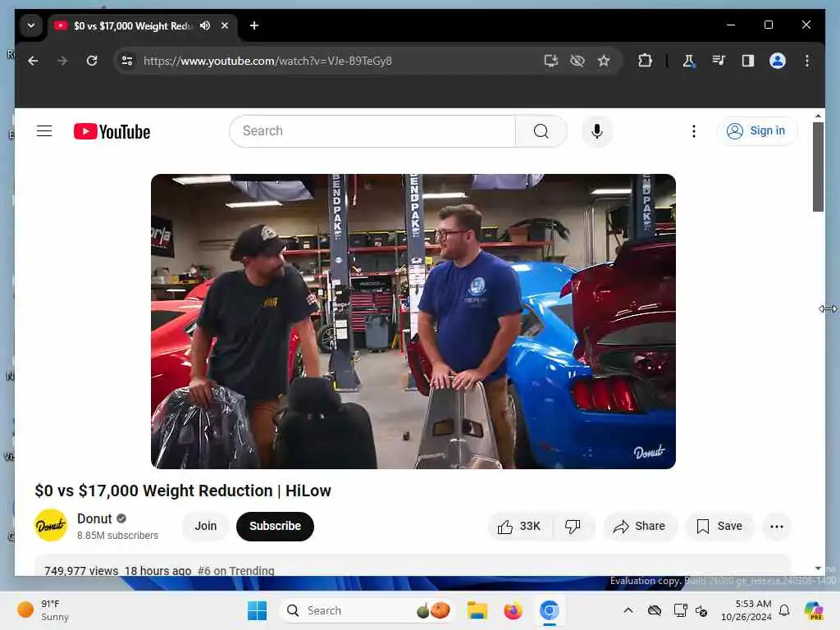Open Windows Start menu
The height and width of the screenshot is (630, 840).
coord(257,610)
